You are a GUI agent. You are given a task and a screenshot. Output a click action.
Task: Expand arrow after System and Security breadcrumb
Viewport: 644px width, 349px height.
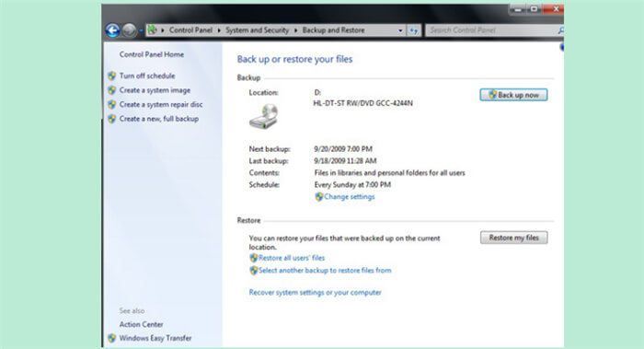(x=295, y=30)
